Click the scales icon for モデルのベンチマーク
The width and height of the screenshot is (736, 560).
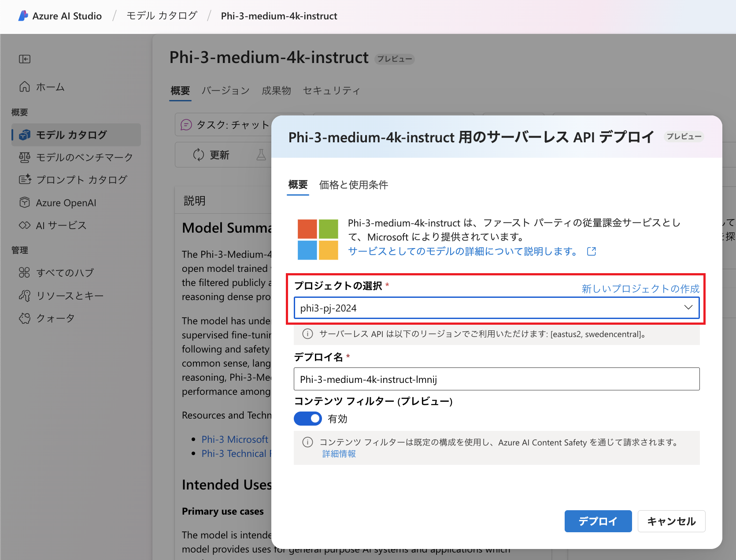(x=25, y=157)
